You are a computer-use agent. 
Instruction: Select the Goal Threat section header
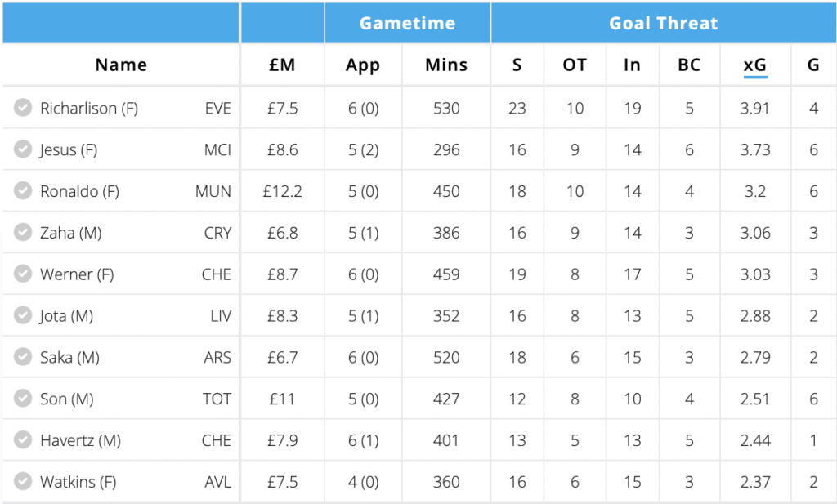point(664,23)
